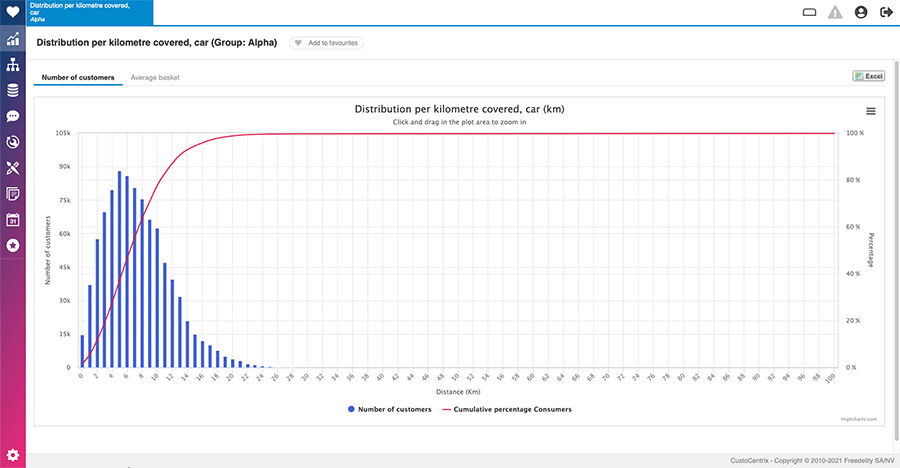Open the hierarchy tree sidebar icon
This screenshot has height=468, width=900.
pyautogui.click(x=13, y=65)
